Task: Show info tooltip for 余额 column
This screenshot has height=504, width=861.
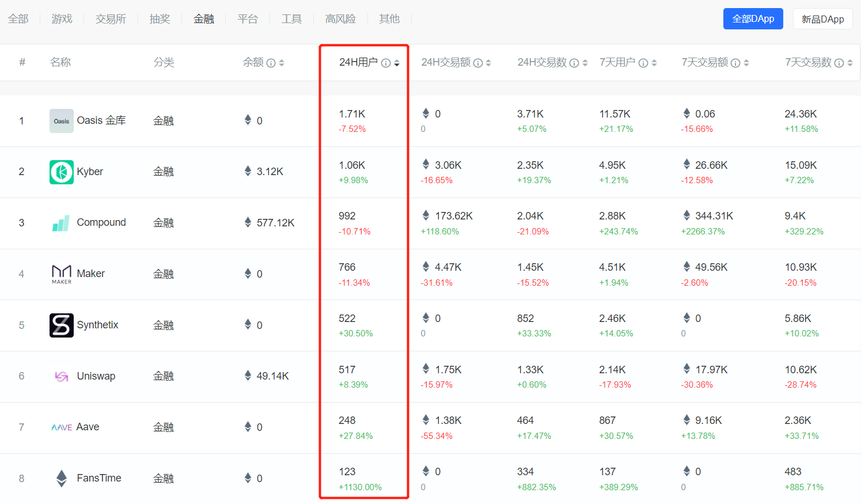Action: [271, 63]
